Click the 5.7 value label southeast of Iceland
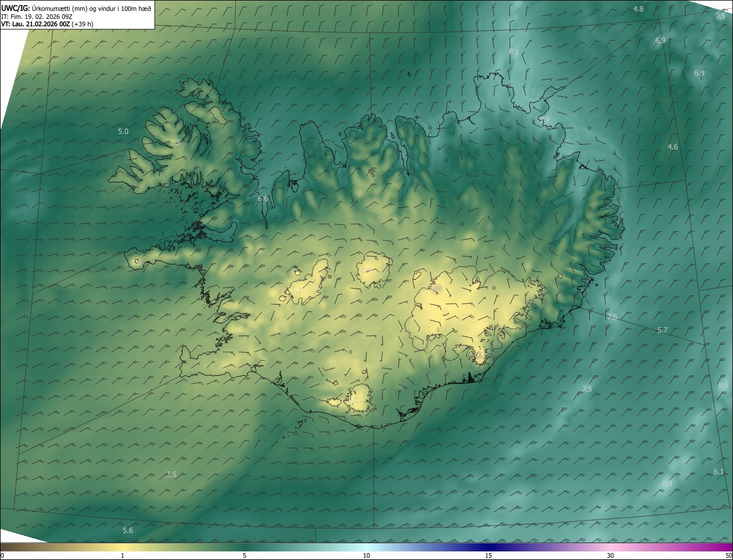The width and height of the screenshot is (733, 560). coord(663,330)
